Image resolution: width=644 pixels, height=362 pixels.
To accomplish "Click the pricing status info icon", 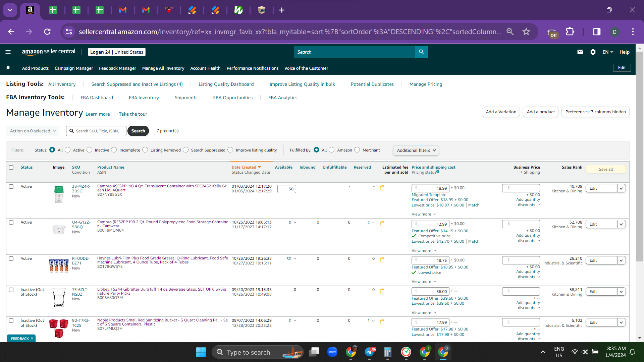I will tap(438, 172).
